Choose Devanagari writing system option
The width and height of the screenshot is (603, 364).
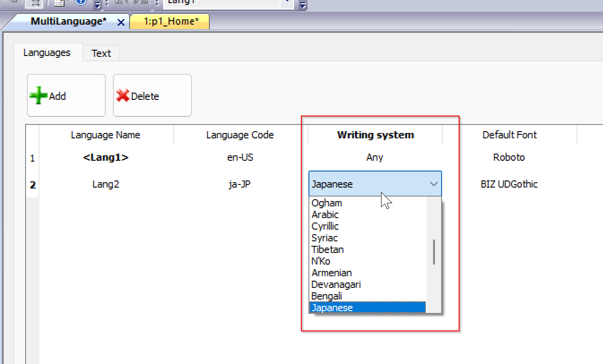[368, 284]
